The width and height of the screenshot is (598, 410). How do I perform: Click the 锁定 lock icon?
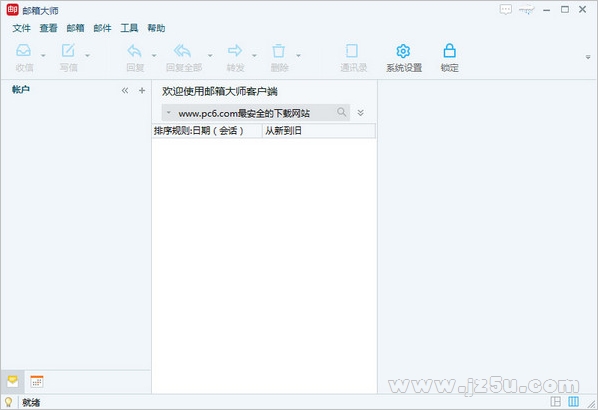(450, 51)
